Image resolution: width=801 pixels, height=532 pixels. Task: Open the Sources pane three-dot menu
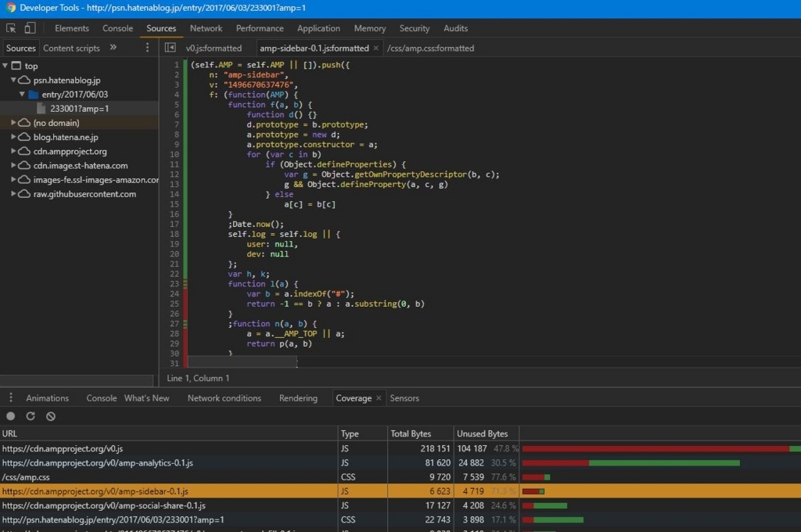coord(147,48)
